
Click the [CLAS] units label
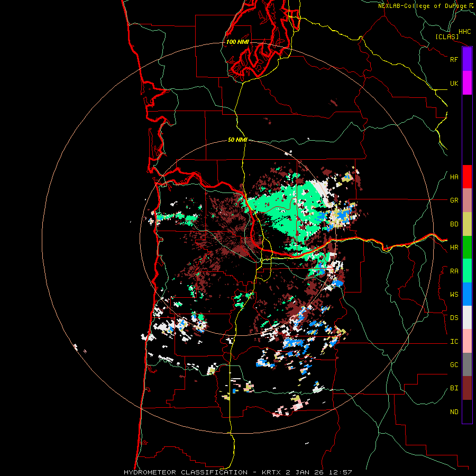[447, 36]
